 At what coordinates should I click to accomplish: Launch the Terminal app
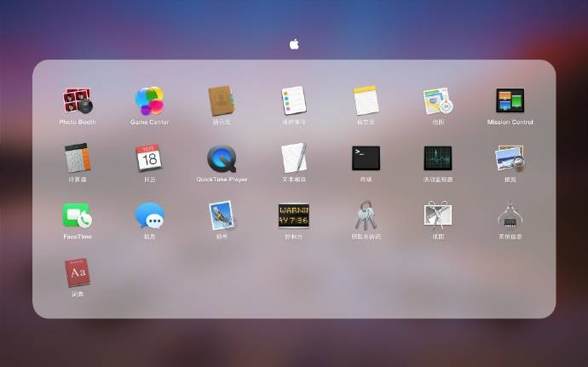click(x=366, y=158)
